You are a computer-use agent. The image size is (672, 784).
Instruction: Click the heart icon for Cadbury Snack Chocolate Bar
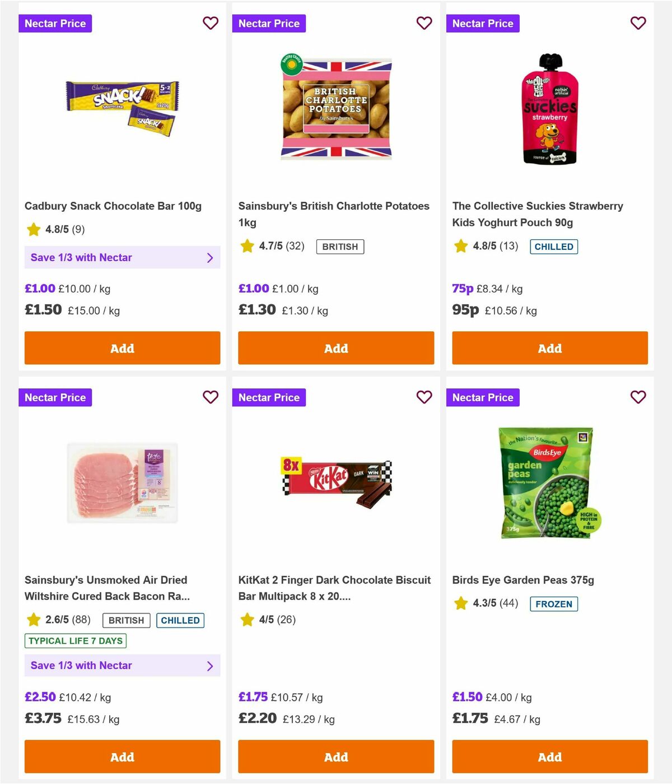[211, 24]
